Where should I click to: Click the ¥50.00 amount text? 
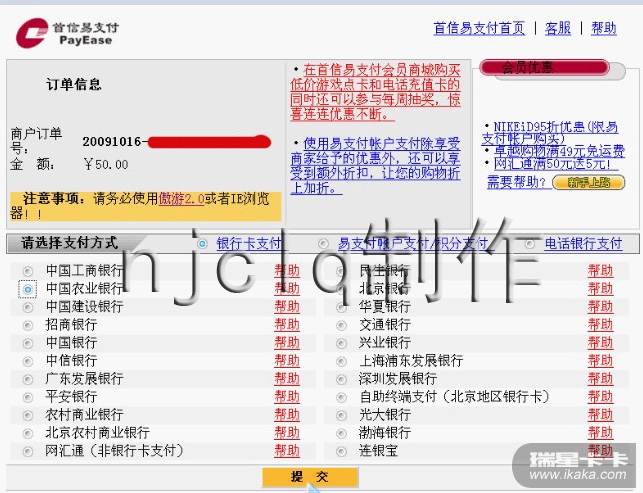click(106, 165)
